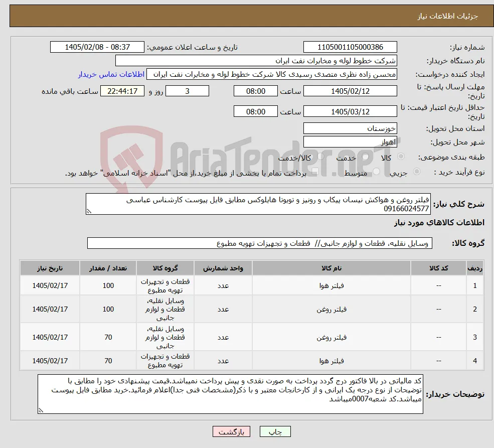
Task: Click the جزئیات اطلاعات نیاز page header
Action: [x=448, y=16]
